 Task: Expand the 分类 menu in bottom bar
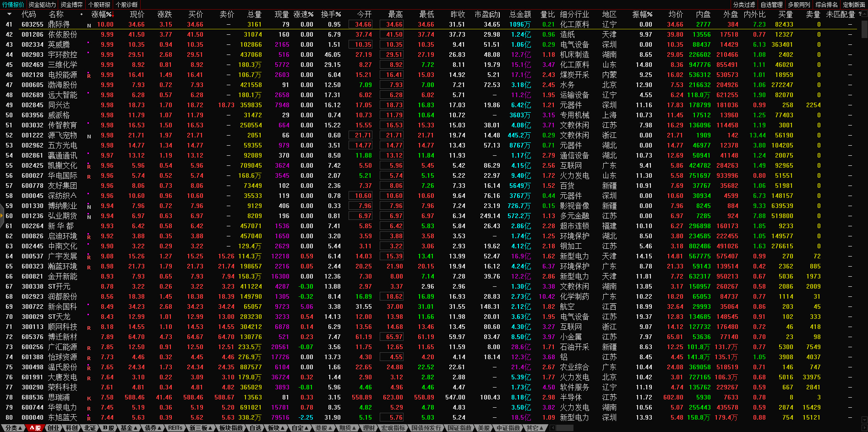click(x=13, y=428)
